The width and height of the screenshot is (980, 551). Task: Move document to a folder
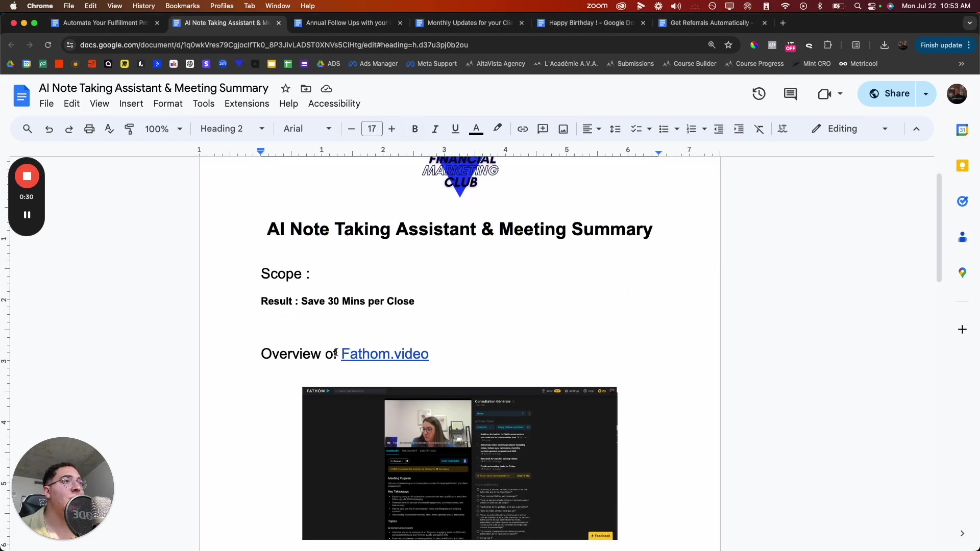click(306, 89)
